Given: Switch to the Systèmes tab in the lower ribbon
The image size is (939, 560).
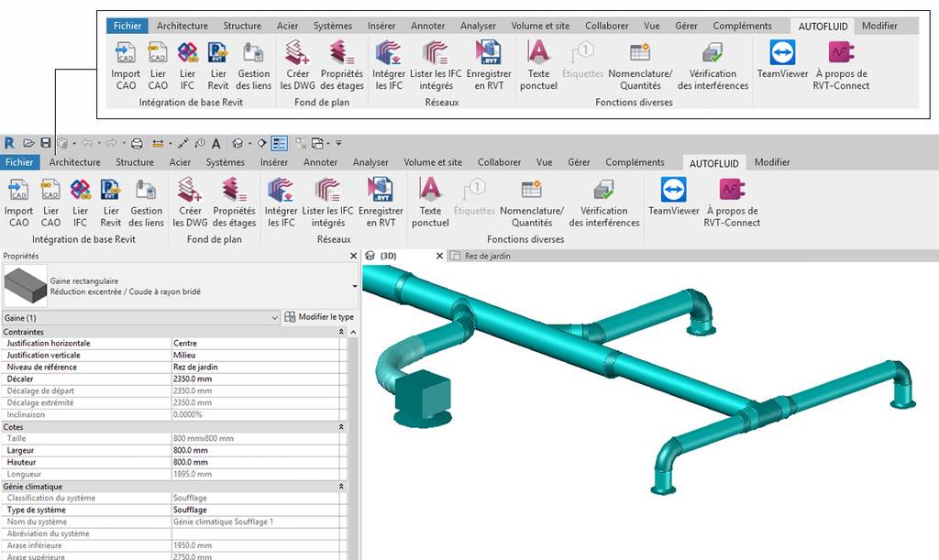Looking at the screenshot, I should 226,162.
